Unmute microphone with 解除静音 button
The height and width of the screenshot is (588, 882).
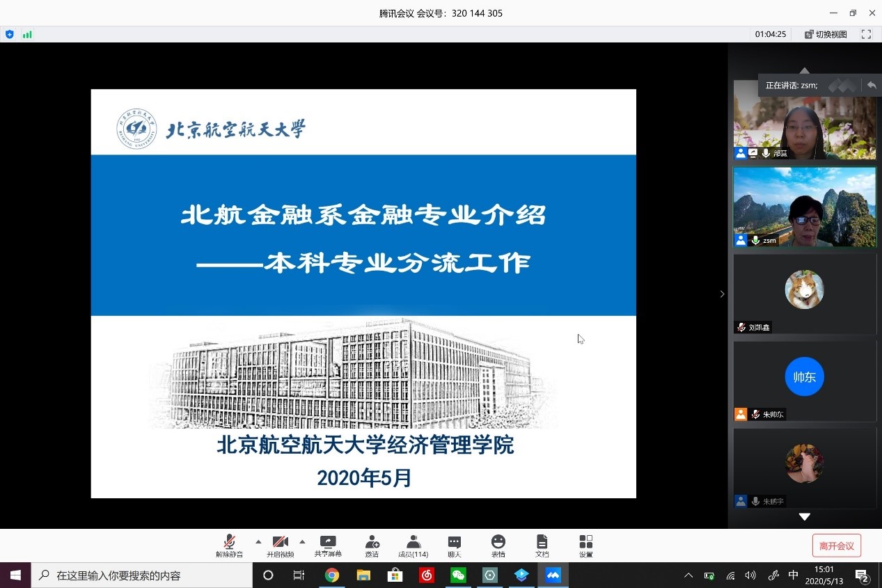[229, 546]
